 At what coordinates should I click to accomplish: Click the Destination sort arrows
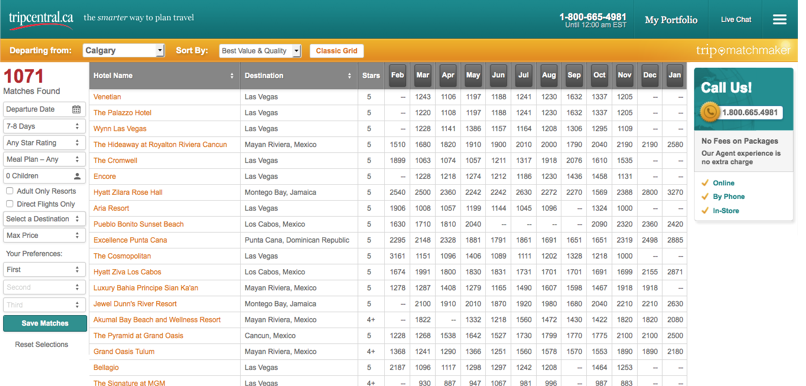(x=350, y=76)
